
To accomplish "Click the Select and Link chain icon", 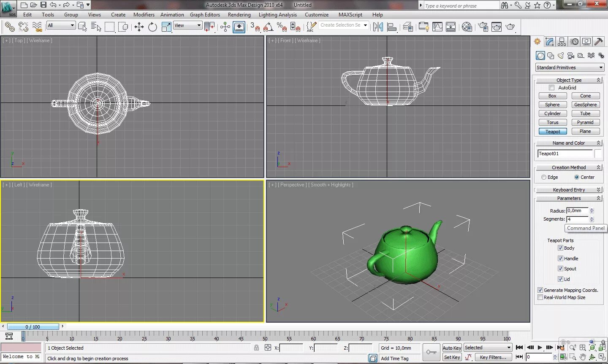I will 9,27.
